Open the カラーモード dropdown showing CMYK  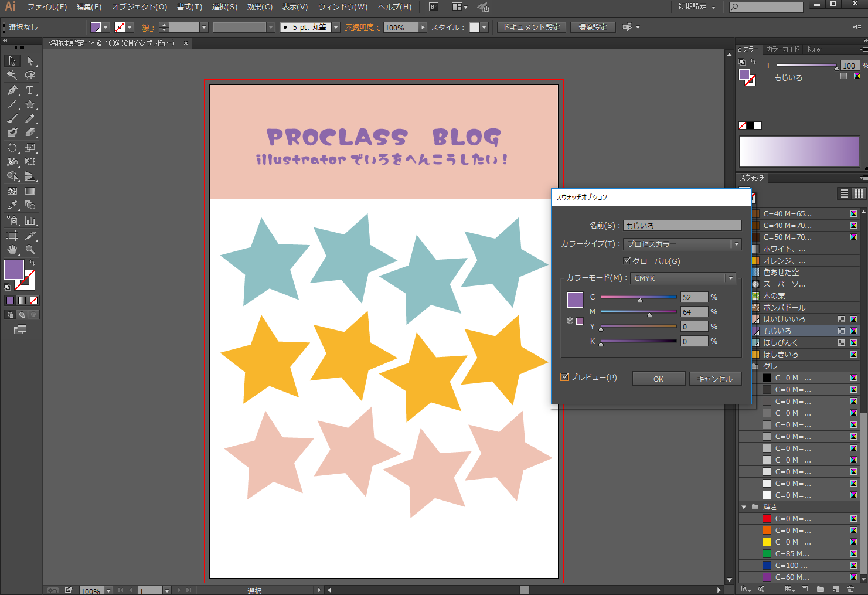pos(730,278)
